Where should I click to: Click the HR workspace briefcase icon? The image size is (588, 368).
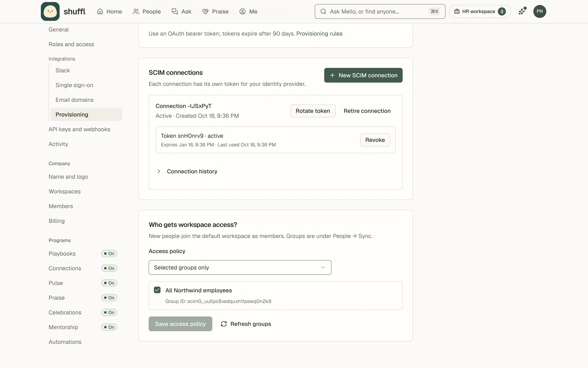(x=457, y=11)
